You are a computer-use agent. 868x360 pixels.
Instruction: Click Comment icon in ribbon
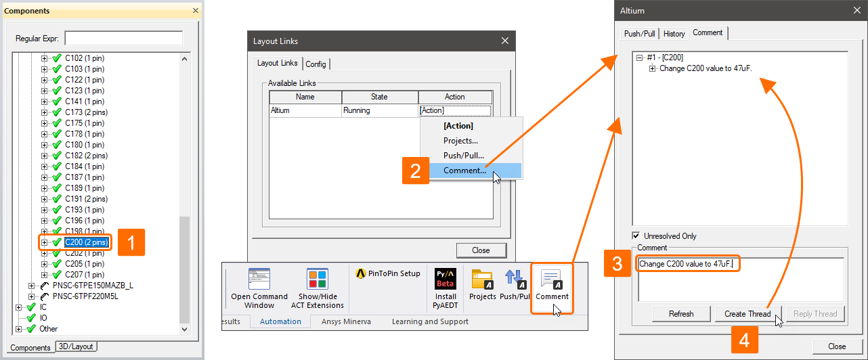click(x=552, y=279)
